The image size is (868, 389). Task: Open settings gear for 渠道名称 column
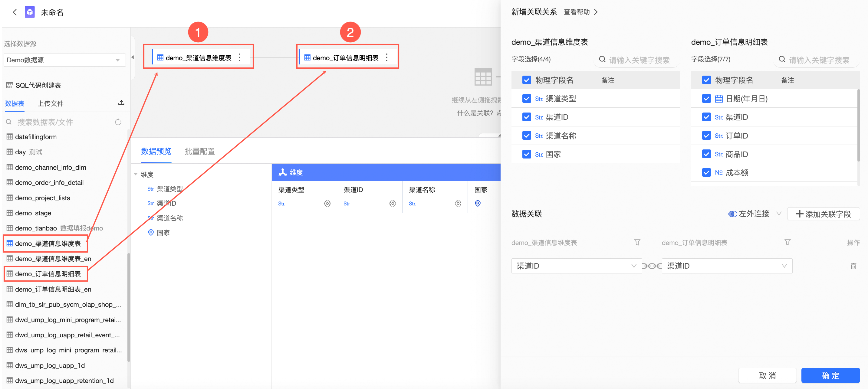(x=458, y=204)
